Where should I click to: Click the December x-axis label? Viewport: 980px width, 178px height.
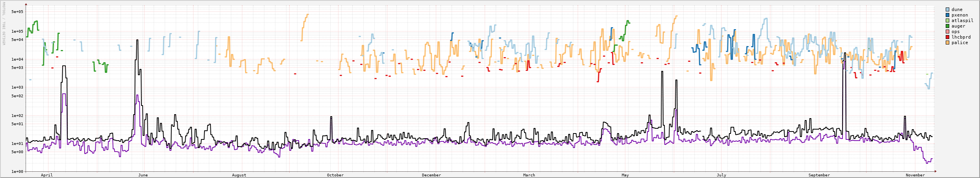click(x=431, y=175)
